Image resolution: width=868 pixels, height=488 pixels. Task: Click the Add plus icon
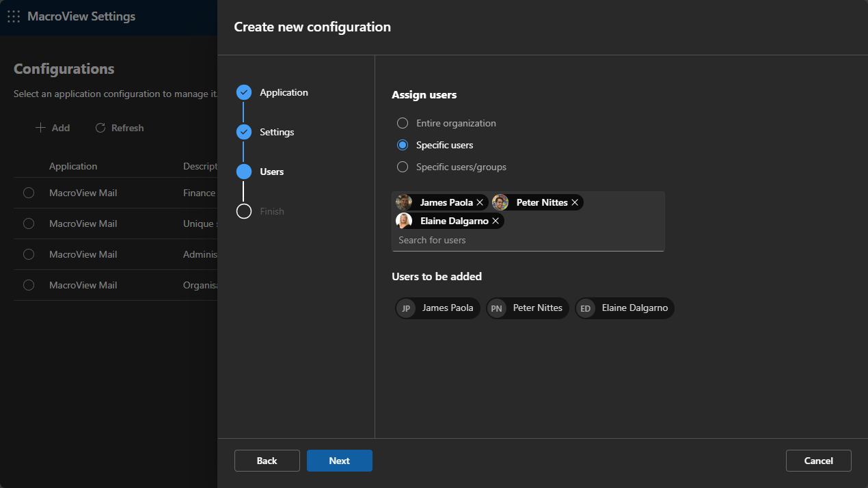[40, 128]
